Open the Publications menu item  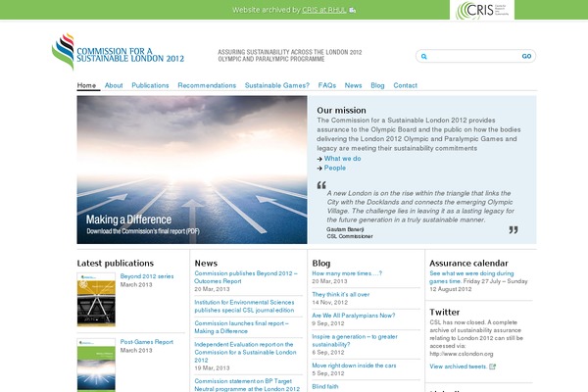point(150,85)
